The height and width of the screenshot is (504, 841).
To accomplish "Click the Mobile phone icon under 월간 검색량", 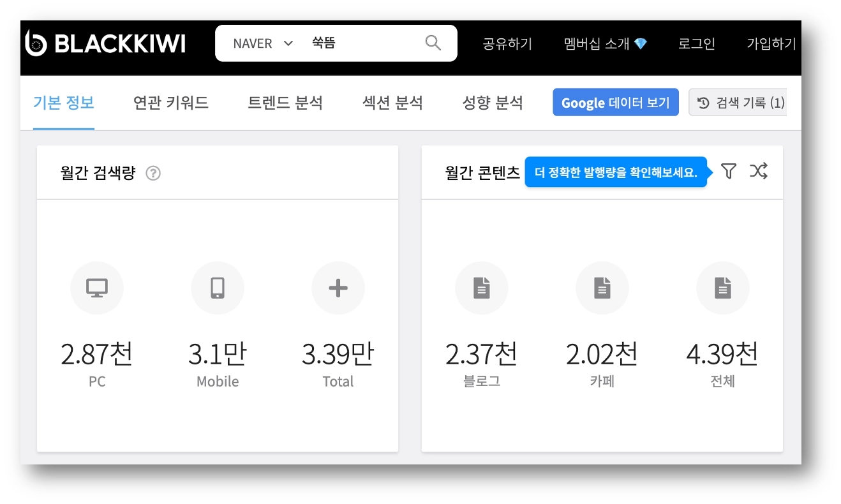I will pos(218,288).
